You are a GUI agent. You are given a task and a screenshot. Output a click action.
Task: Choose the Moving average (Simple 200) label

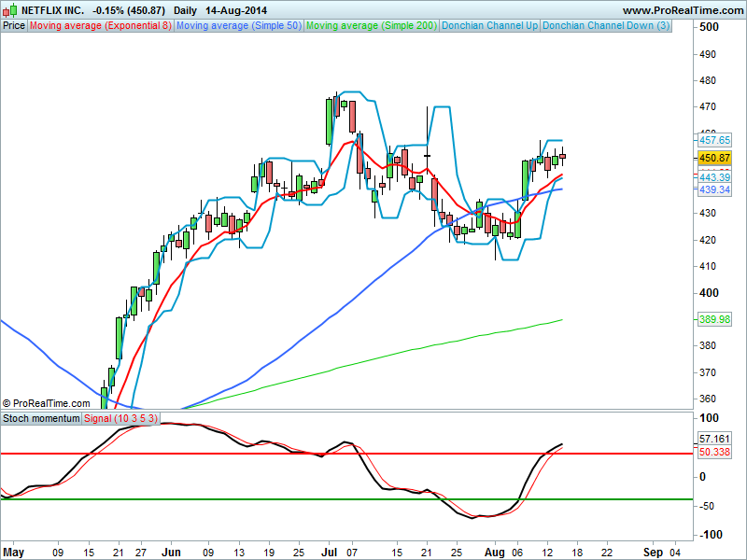pos(372,25)
